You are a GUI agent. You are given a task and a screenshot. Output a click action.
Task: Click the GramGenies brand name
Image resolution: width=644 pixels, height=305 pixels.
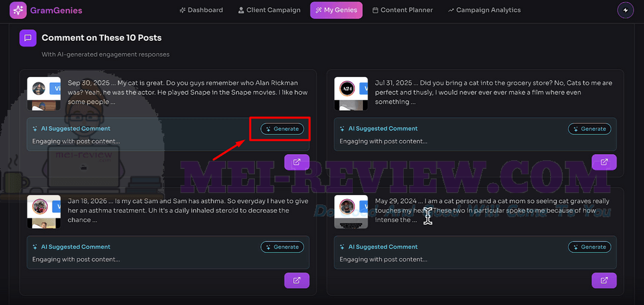pos(56,10)
